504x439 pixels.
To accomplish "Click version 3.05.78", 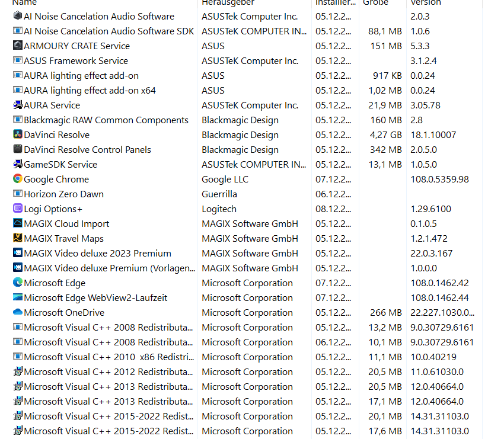I will 425,105.
